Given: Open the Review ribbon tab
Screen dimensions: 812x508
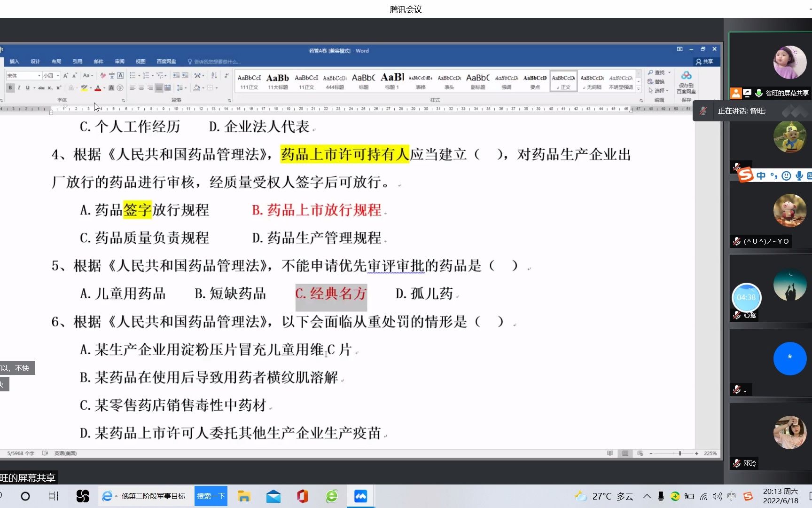Looking at the screenshot, I should point(119,62).
